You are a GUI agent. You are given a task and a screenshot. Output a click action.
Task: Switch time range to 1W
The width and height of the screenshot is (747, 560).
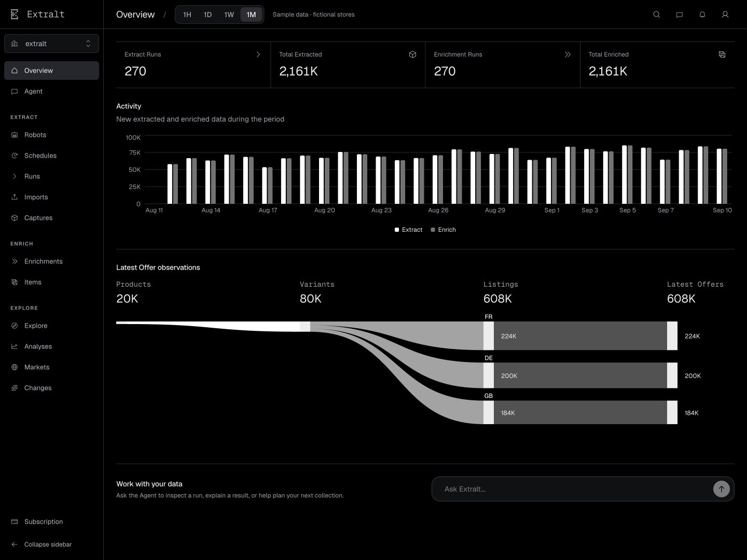pyautogui.click(x=229, y=15)
